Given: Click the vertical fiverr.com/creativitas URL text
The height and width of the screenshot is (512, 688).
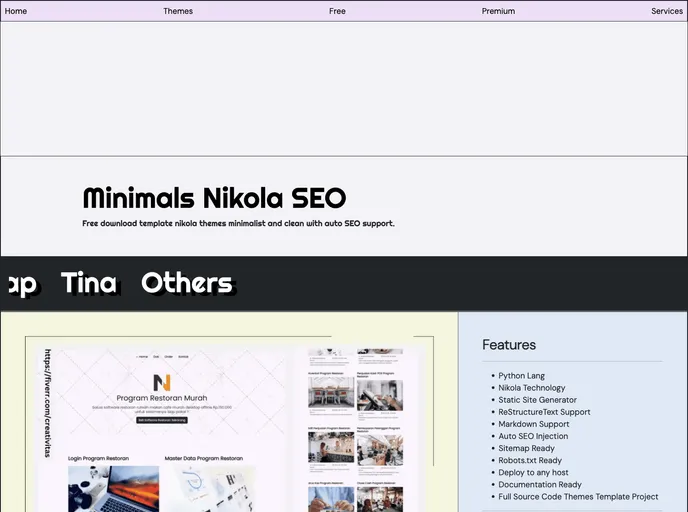Looking at the screenshot, I should (x=47, y=402).
